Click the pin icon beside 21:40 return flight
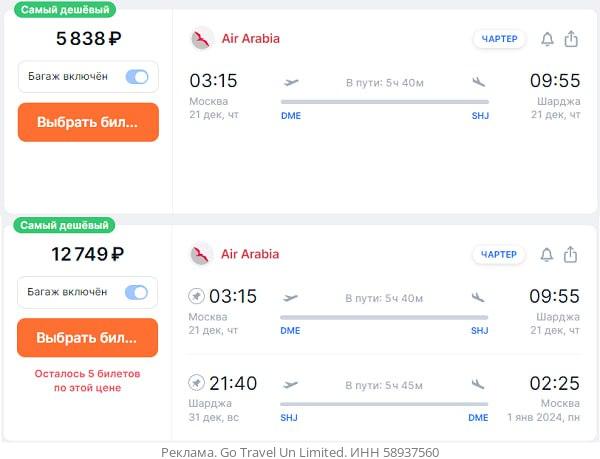The image size is (600, 459). pyautogui.click(x=196, y=383)
